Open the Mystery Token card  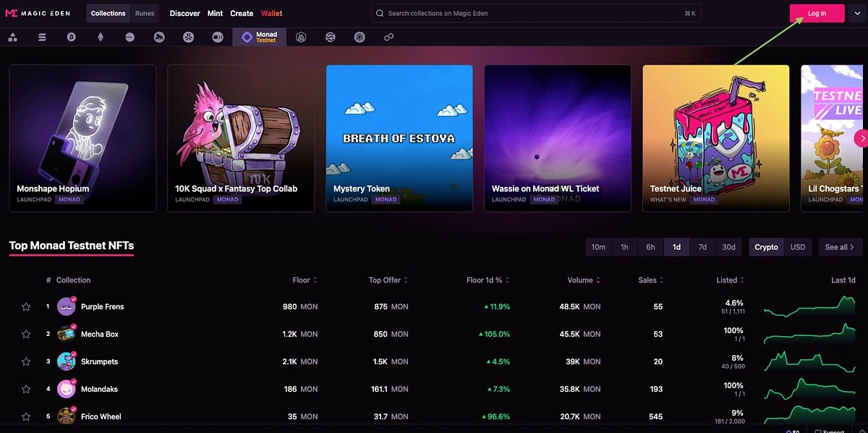[x=399, y=138]
